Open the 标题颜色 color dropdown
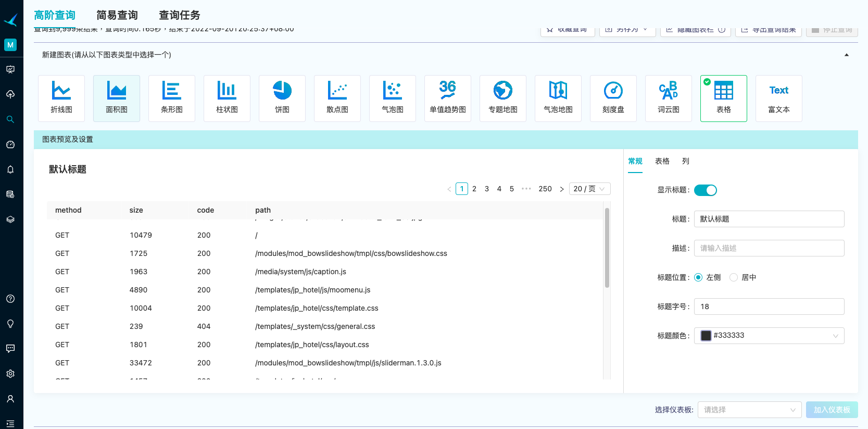Image resolution: width=868 pixels, height=429 pixels. coord(769,336)
